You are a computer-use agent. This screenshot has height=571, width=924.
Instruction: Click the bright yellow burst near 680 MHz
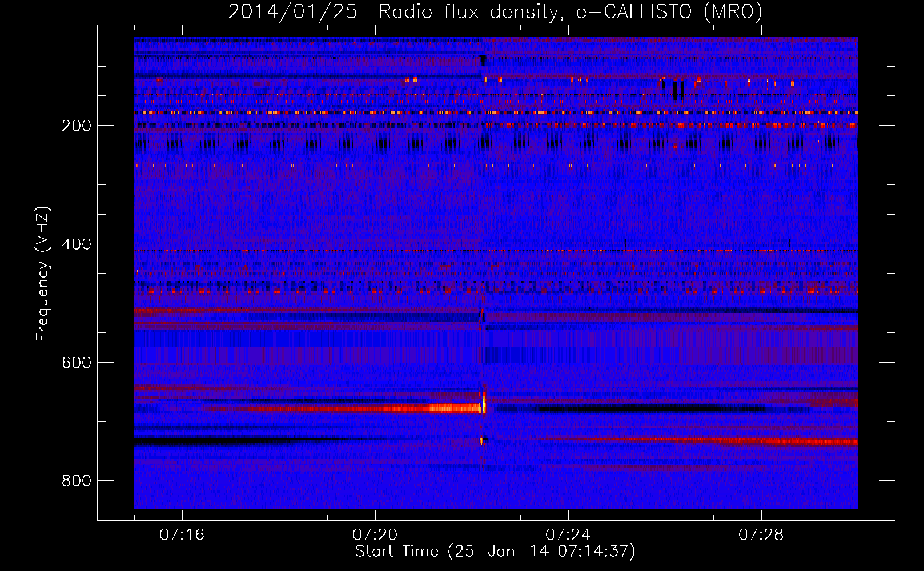484,403
